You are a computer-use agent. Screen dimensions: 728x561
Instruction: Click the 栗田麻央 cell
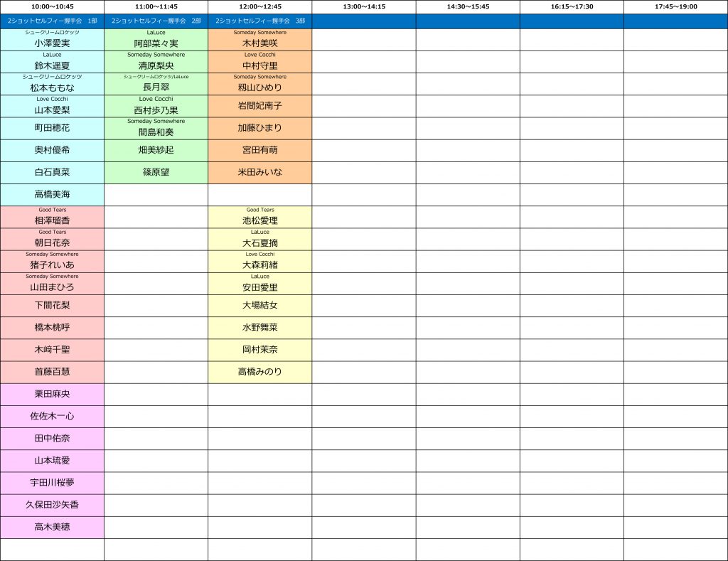pos(52,394)
